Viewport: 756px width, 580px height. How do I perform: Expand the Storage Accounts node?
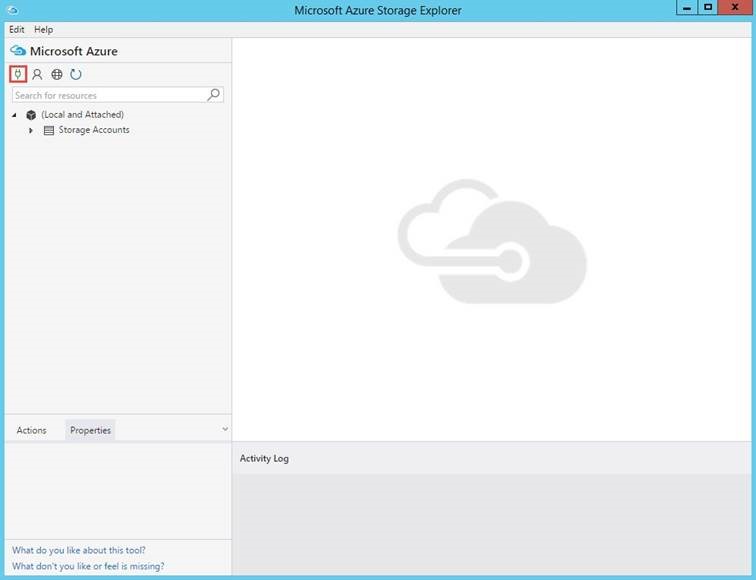pyautogui.click(x=31, y=130)
